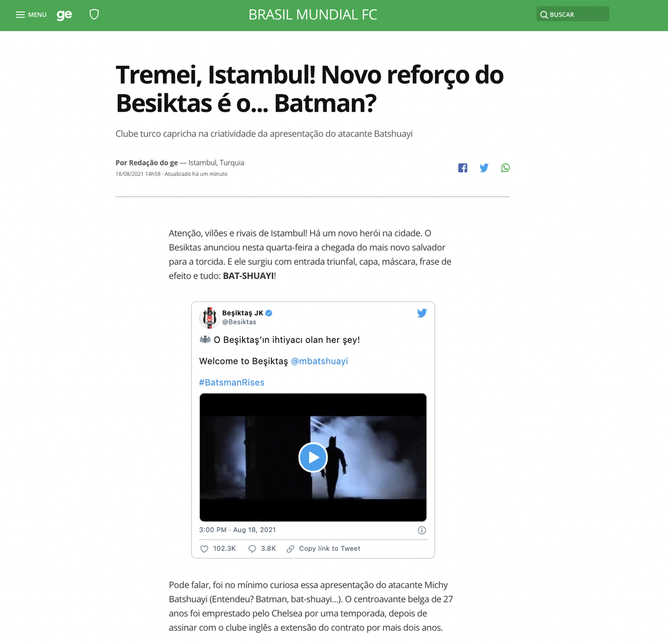Share the article on Twitter
Screen dimensions: 668x644
click(484, 168)
